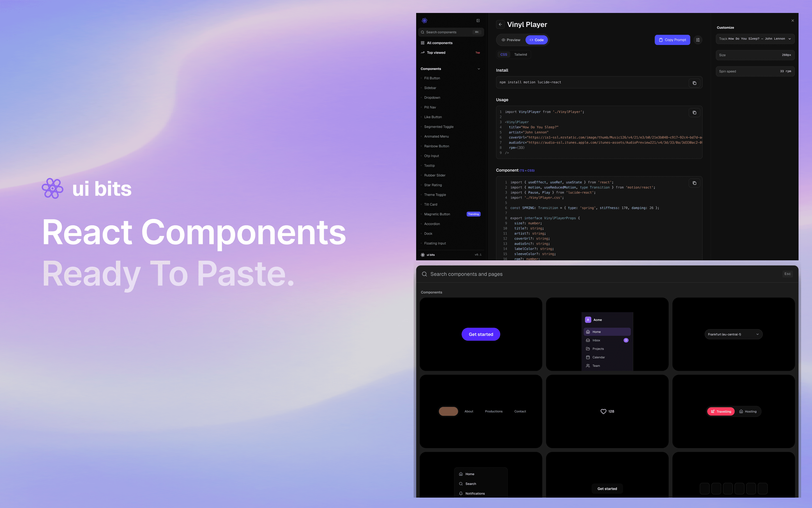The width and height of the screenshot is (812, 508).
Task: Click the first Otp input box
Action: [x=704, y=488]
